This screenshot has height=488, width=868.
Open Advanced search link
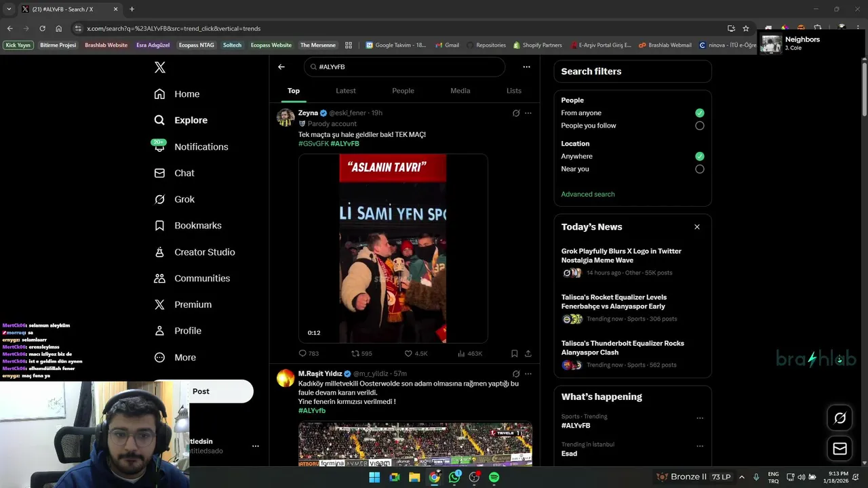coord(588,194)
